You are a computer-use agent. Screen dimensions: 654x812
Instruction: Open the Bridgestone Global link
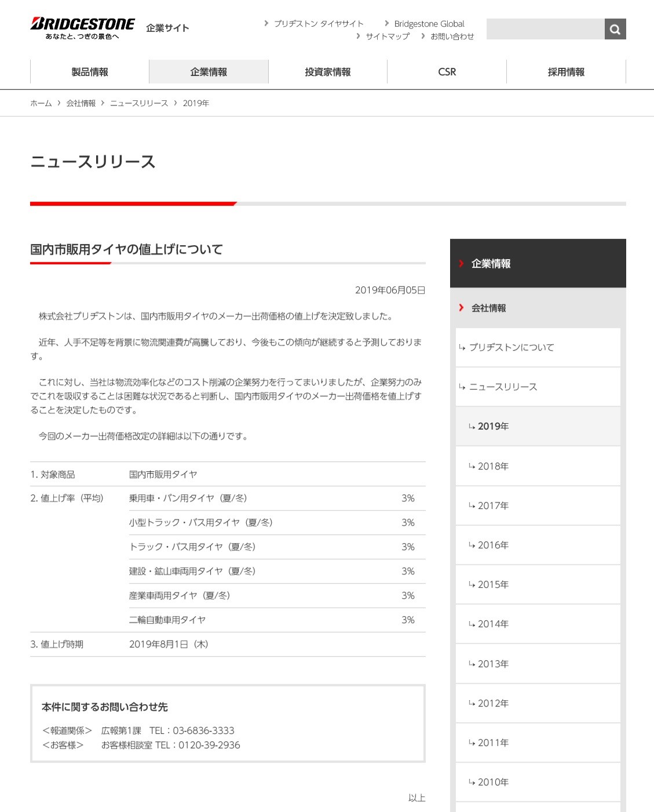429,24
